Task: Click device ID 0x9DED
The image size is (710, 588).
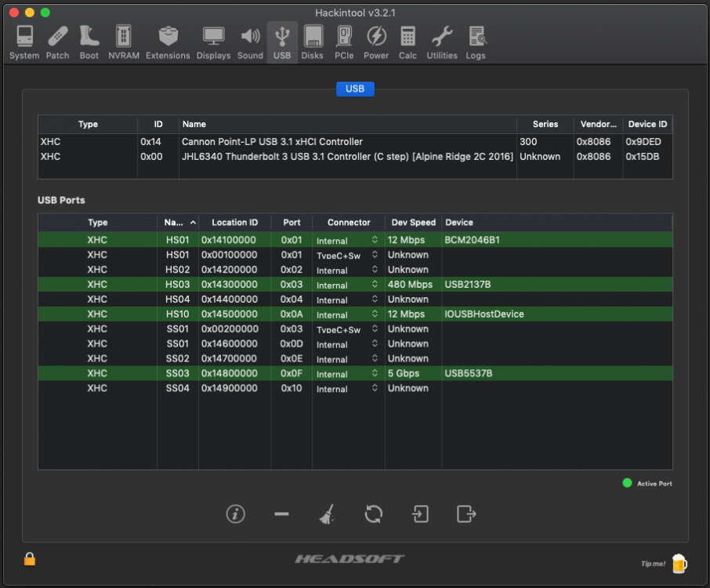Action: 643,142
